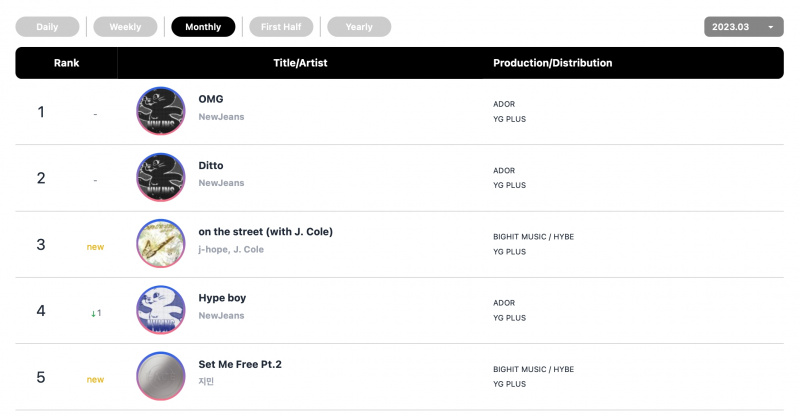Click NewJeans artist under OMG
Image resolution: width=800 pixels, height=416 pixels.
click(221, 117)
